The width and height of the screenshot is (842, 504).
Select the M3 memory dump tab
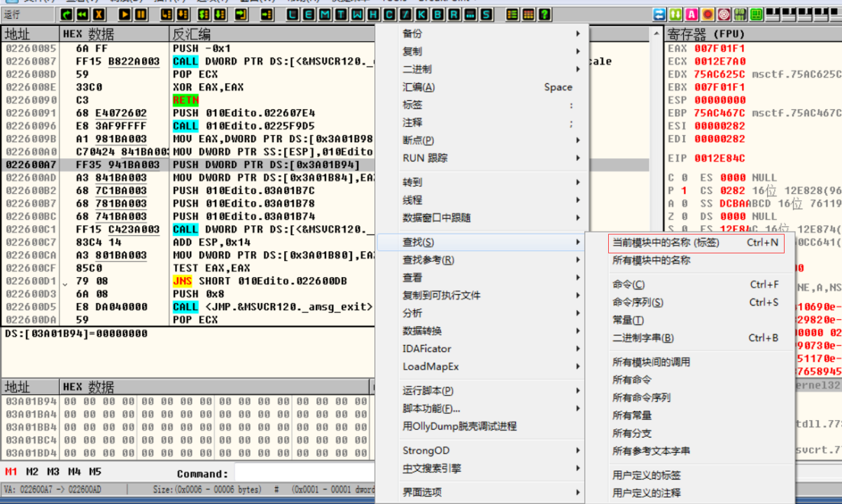[53, 471]
